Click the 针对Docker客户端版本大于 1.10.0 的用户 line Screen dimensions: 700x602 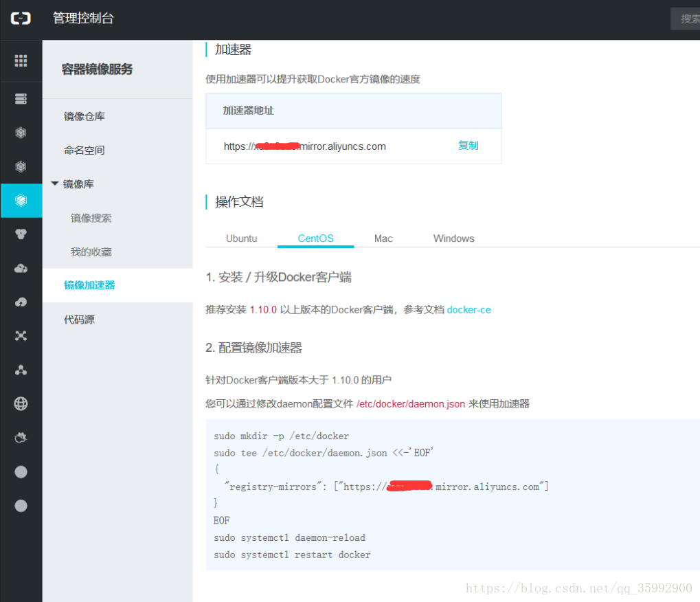298,380
